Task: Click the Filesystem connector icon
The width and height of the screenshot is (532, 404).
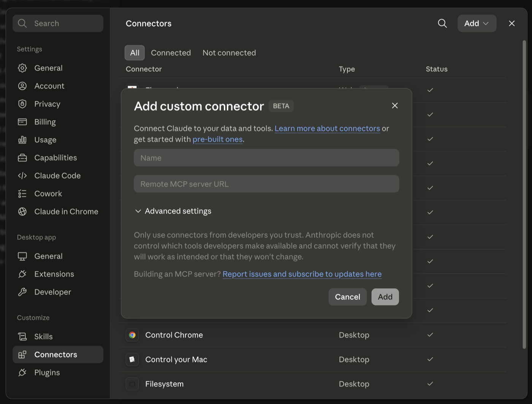Action: pos(132,384)
